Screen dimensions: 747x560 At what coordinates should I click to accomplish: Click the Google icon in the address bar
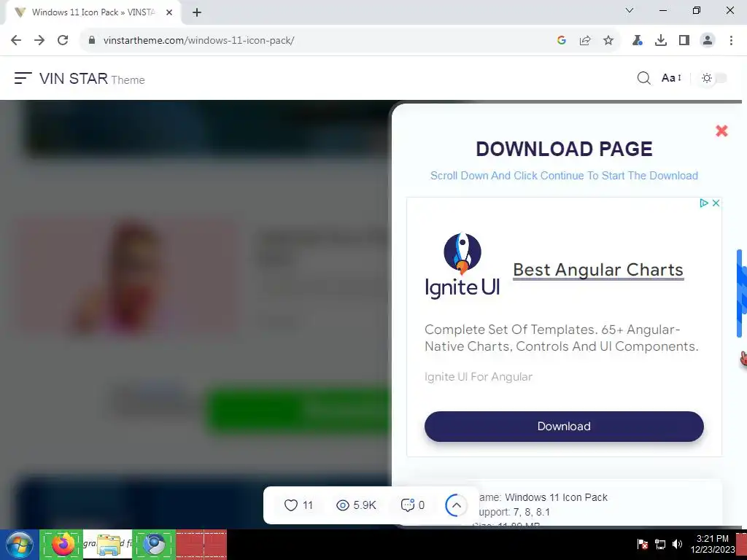(x=562, y=41)
